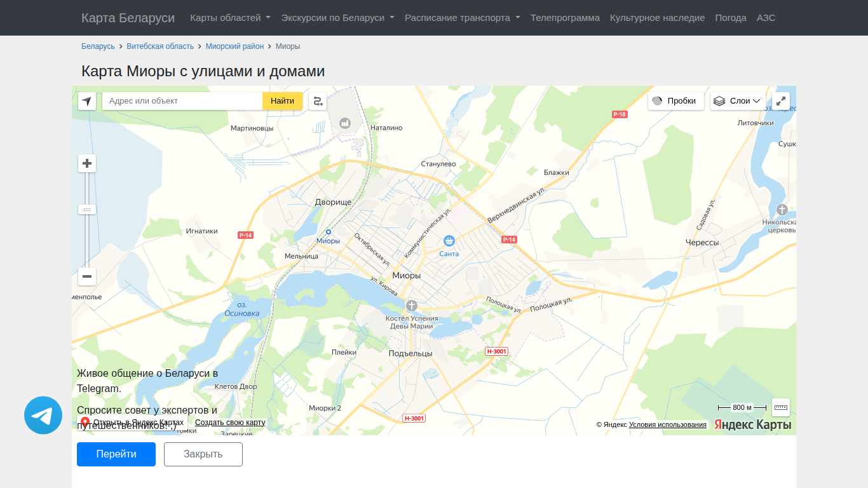Open the route builder icon
Image resolution: width=868 pixels, height=488 pixels.
[318, 101]
